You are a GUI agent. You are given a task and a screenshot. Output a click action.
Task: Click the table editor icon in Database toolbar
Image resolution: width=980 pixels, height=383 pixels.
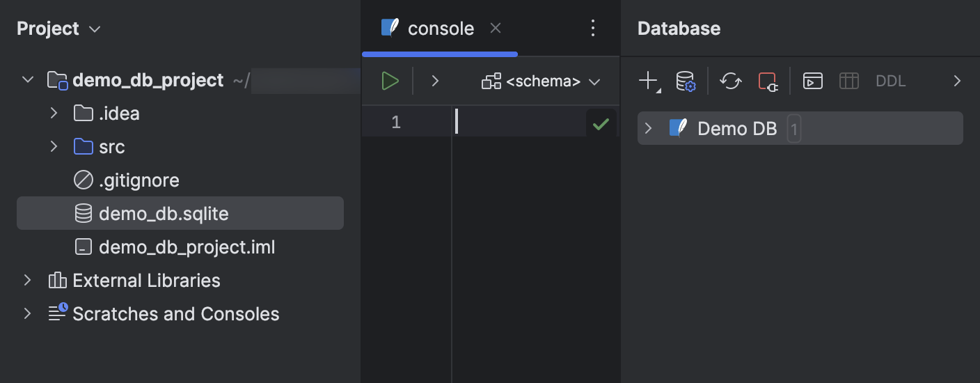pyautogui.click(x=848, y=81)
